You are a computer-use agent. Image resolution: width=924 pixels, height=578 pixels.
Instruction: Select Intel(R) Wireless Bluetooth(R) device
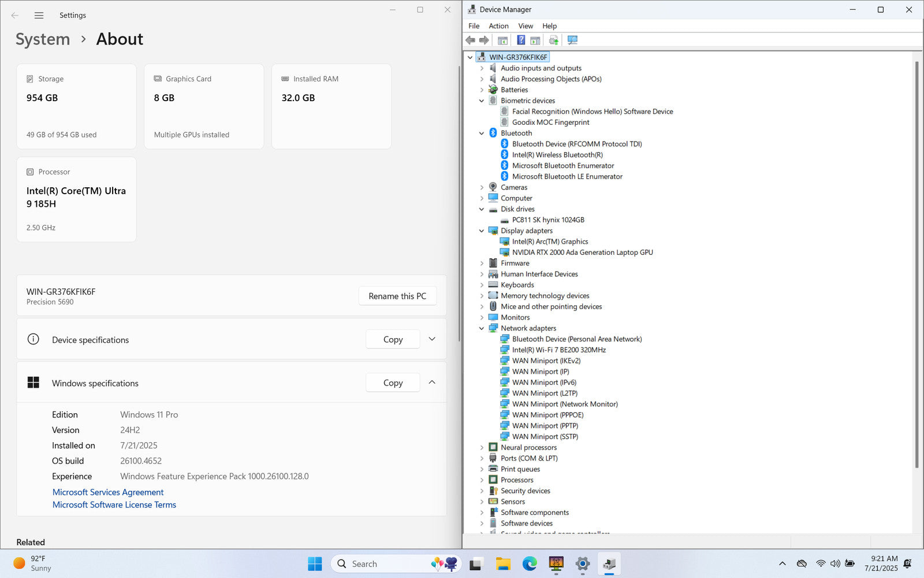click(x=557, y=155)
